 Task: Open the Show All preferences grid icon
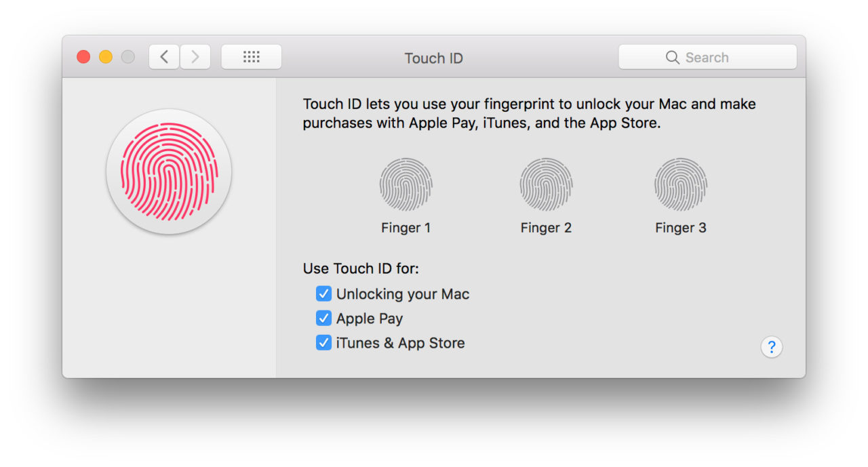[x=251, y=56]
